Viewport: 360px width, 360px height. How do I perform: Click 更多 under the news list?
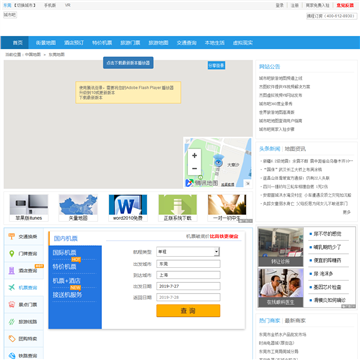[x=347, y=212]
